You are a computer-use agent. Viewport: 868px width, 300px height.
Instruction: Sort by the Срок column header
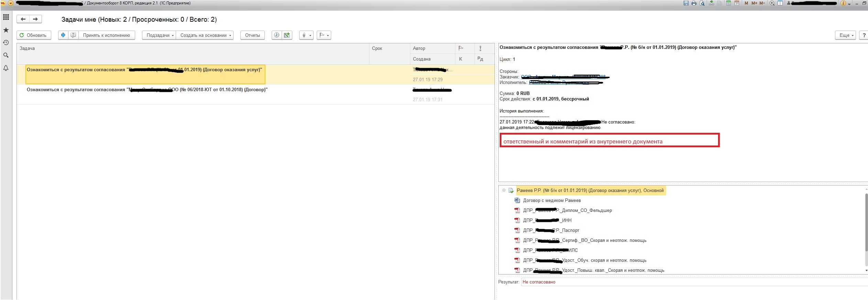click(x=377, y=49)
